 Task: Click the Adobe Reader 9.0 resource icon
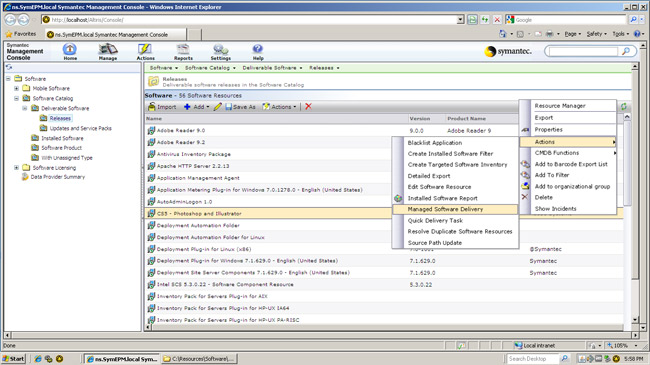click(x=151, y=130)
